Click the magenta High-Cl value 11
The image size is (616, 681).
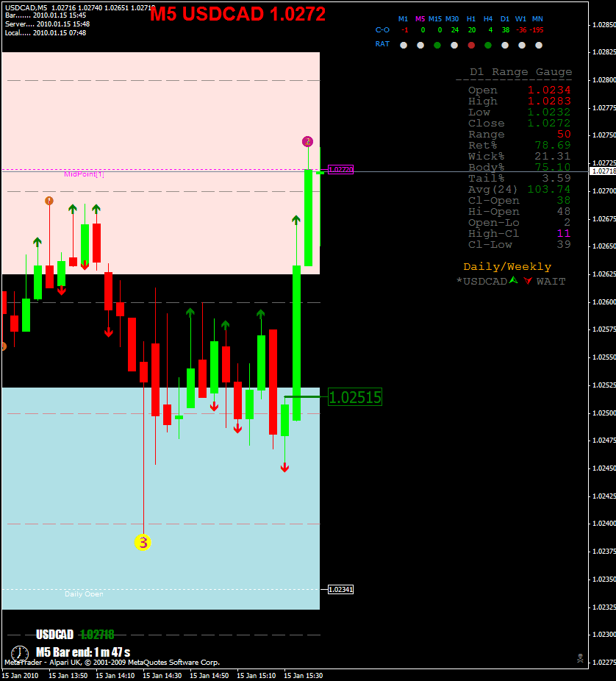tap(564, 234)
